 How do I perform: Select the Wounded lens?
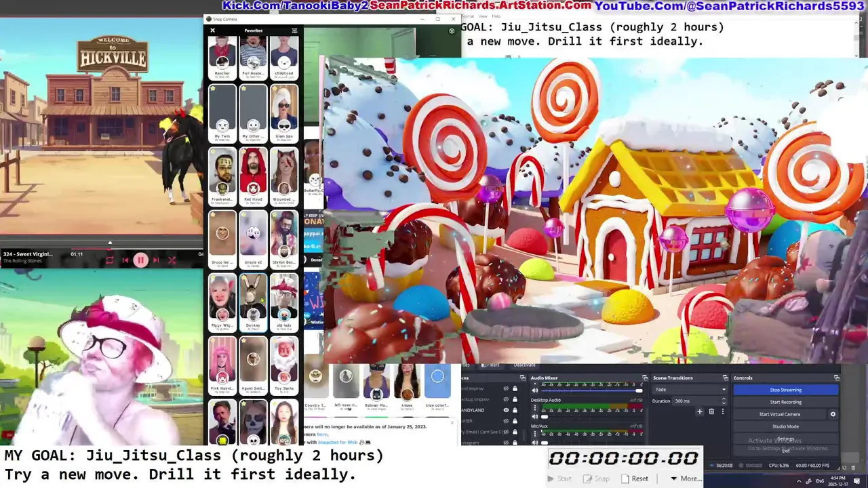tap(284, 176)
